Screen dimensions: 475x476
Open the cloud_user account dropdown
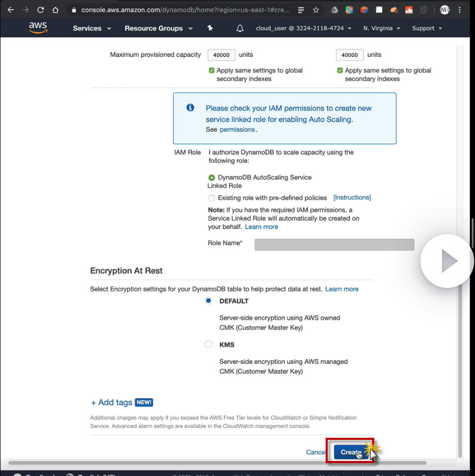tap(303, 28)
